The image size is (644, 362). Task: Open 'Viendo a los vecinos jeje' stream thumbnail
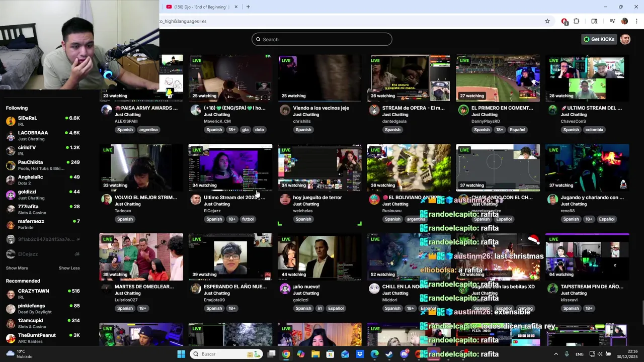[319, 78]
